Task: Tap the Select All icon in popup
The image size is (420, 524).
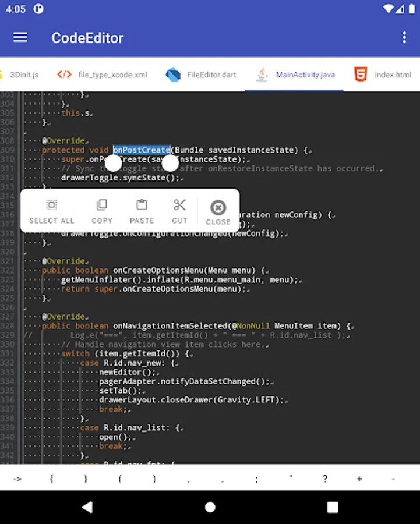Action: click(51, 204)
